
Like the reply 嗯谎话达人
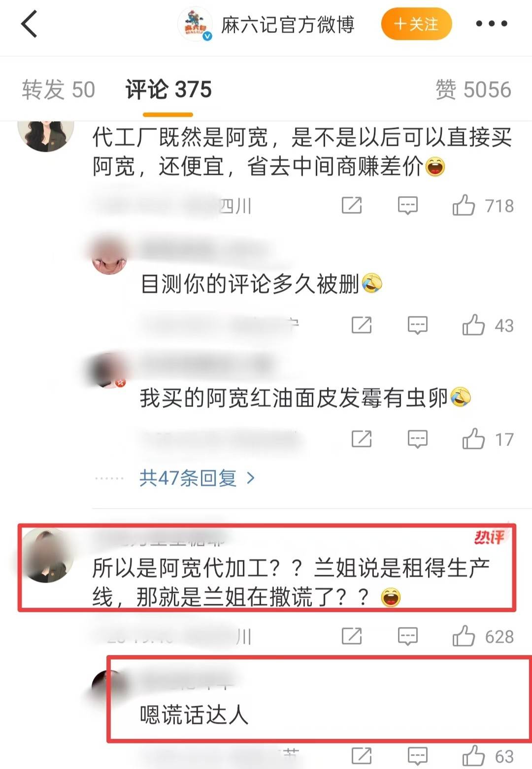[x=488, y=756]
